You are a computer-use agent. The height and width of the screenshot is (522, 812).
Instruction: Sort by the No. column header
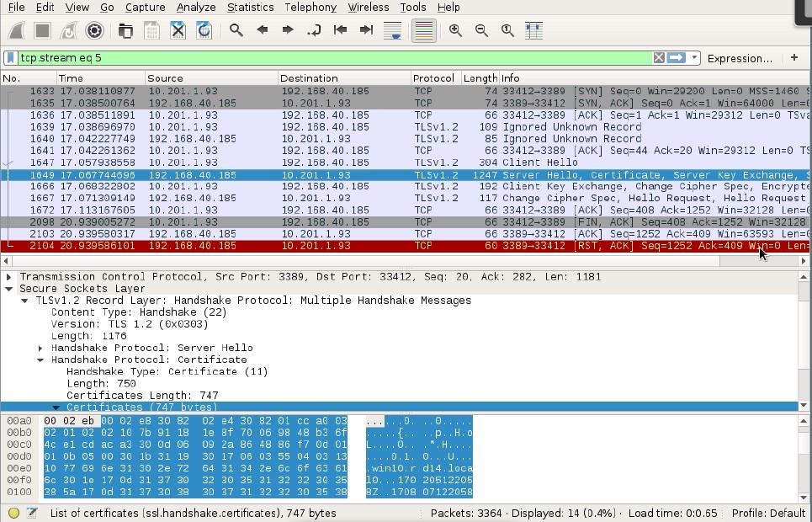(x=29, y=78)
